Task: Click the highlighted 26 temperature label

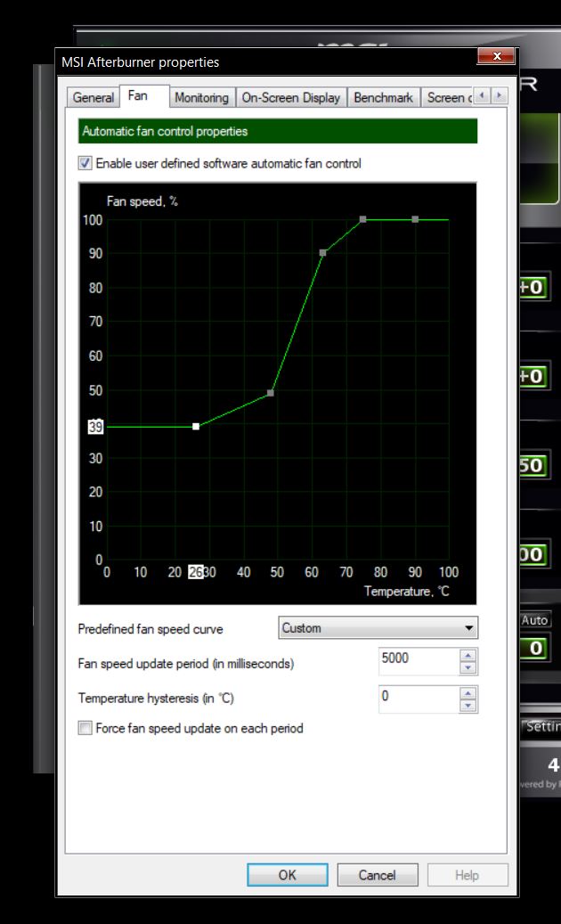Action: [x=195, y=572]
